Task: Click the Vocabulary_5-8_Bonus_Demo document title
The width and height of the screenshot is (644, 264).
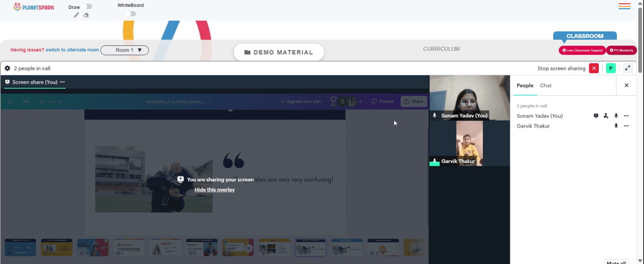Action: click(175, 101)
